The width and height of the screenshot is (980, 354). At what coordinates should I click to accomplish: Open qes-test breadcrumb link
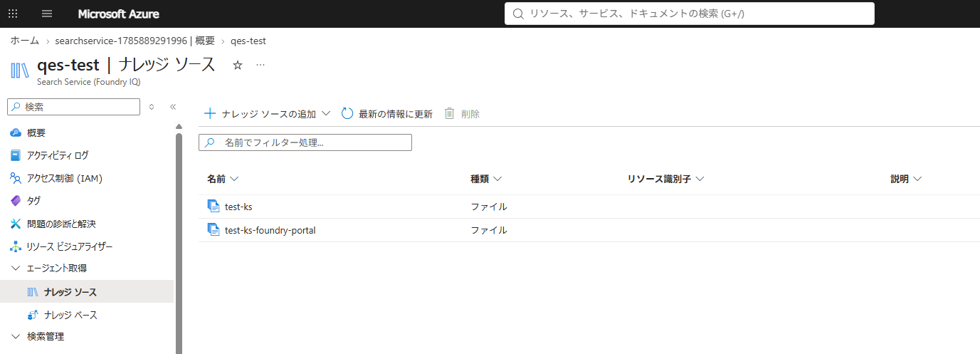click(x=248, y=41)
